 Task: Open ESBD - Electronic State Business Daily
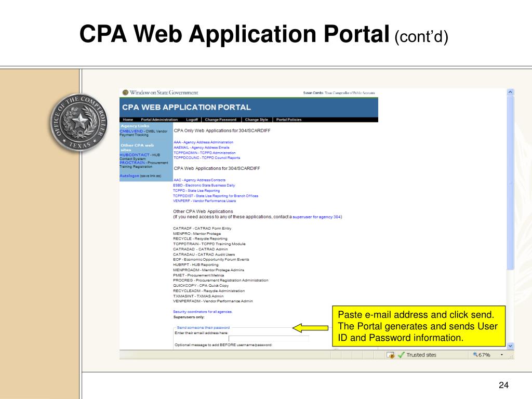[x=204, y=185]
